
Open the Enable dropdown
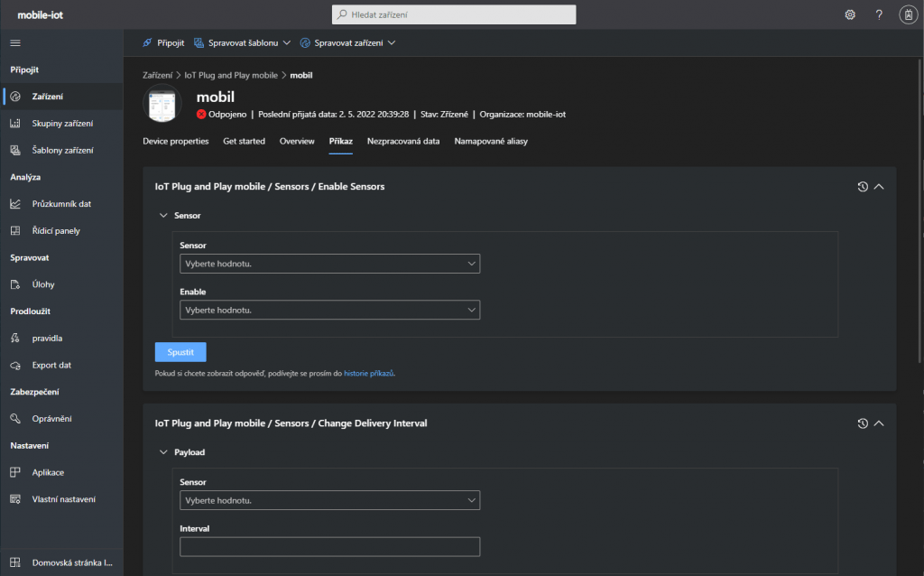329,310
